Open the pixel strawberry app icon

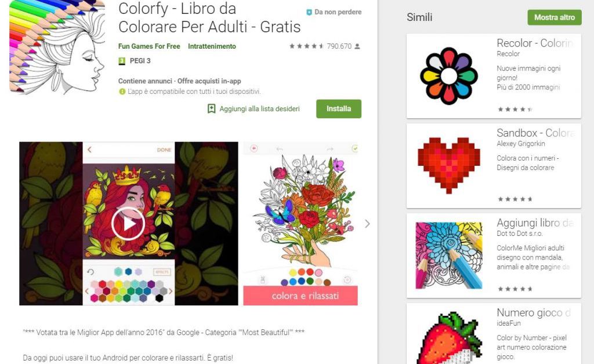pyautogui.click(x=449, y=338)
